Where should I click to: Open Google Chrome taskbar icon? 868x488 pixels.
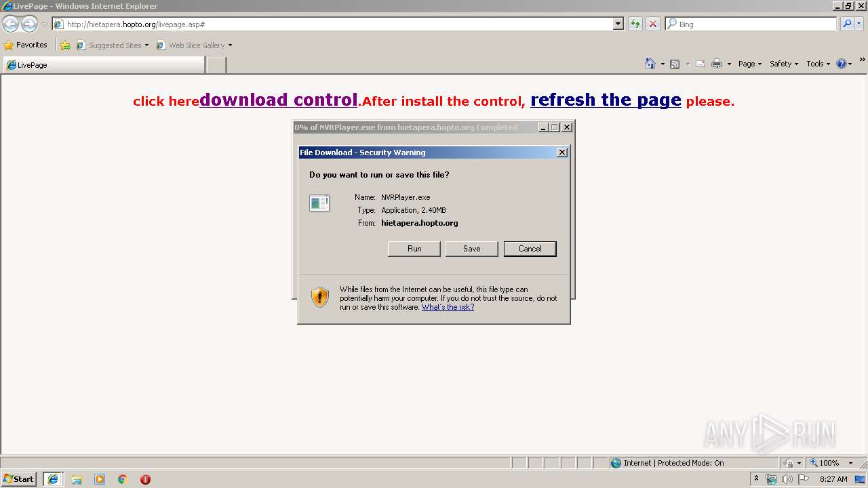click(x=123, y=479)
